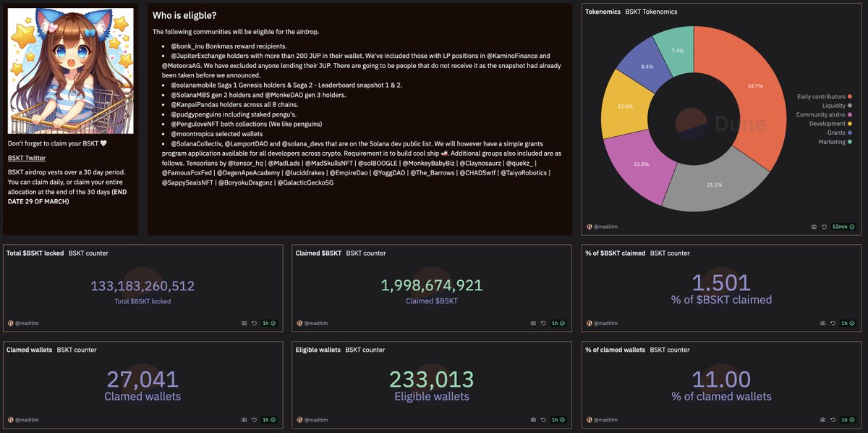Image resolution: width=868 pixels, height=433 pixels.
Task: Refresh the % of clamed wallets counter
Action: (x=833, y=419)
